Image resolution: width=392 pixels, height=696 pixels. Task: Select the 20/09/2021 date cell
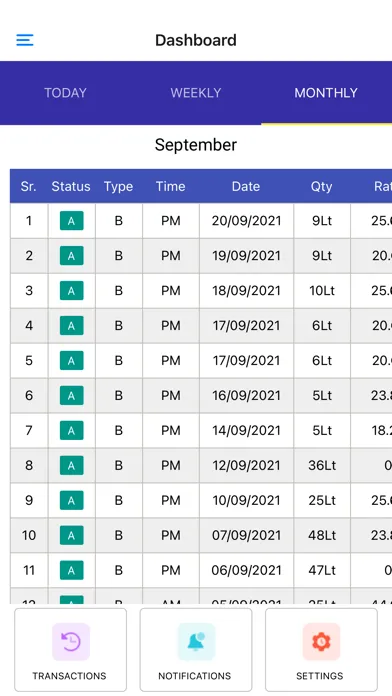(x=246, y=221)
